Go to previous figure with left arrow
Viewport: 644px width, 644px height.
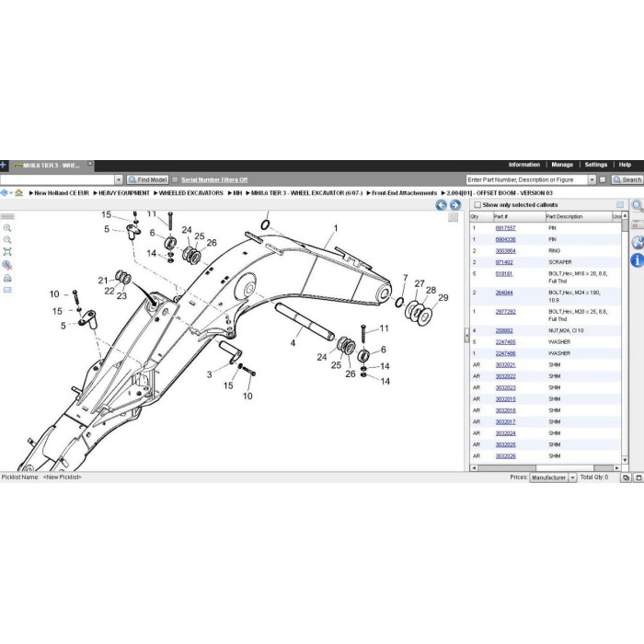441,205
